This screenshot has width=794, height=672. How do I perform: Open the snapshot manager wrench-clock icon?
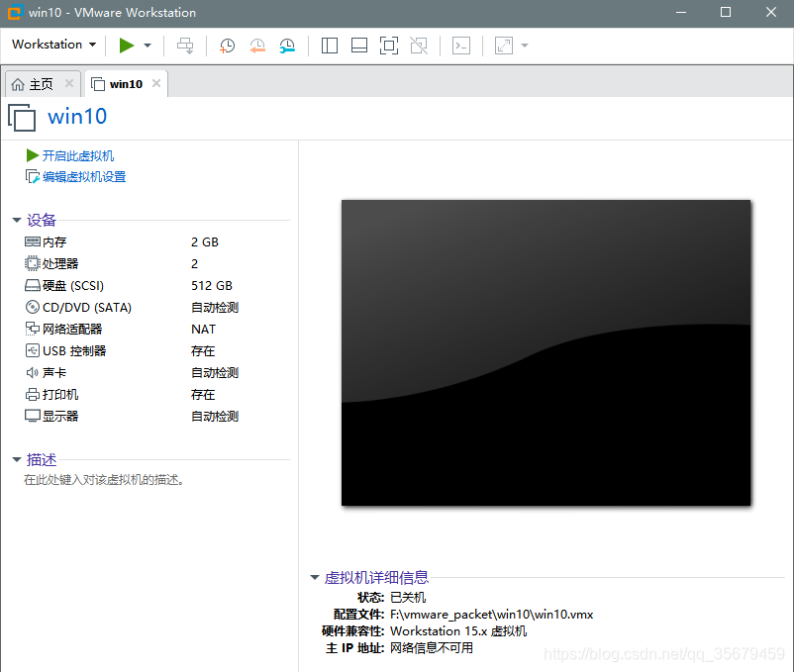coord(287,46)
